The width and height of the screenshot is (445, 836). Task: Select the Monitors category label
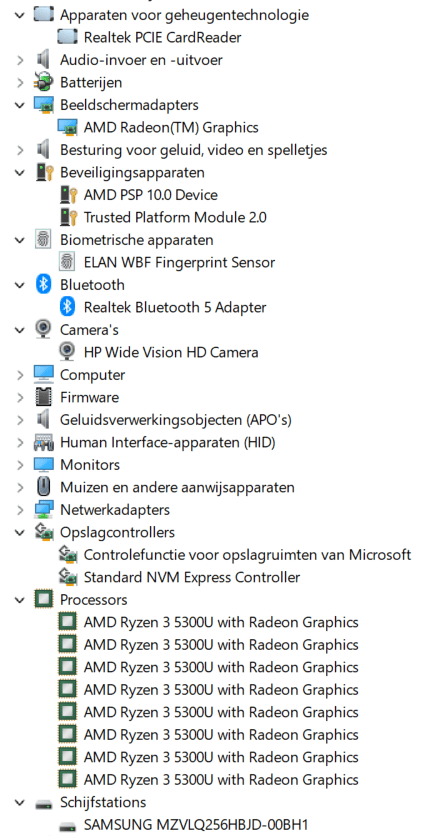point(90,464)
